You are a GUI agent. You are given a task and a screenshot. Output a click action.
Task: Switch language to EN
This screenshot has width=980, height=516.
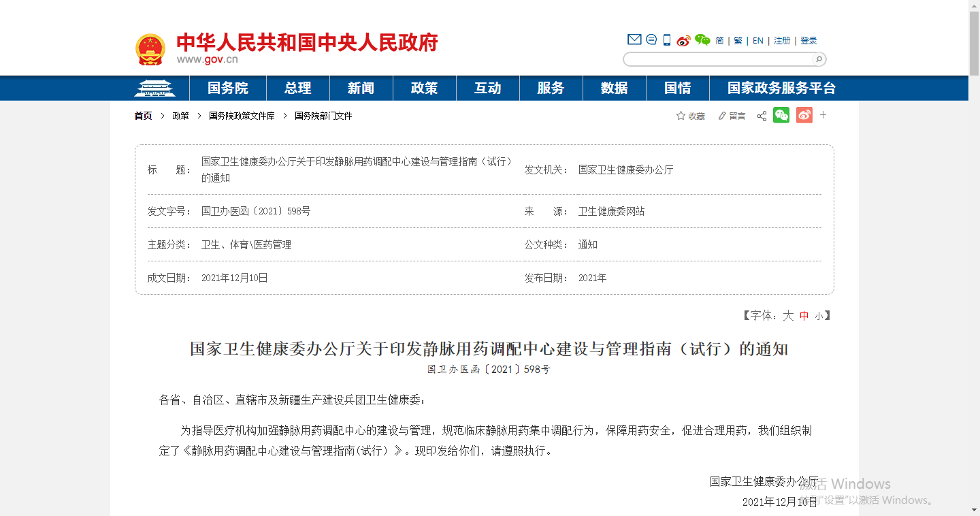(x=758, y=41)
